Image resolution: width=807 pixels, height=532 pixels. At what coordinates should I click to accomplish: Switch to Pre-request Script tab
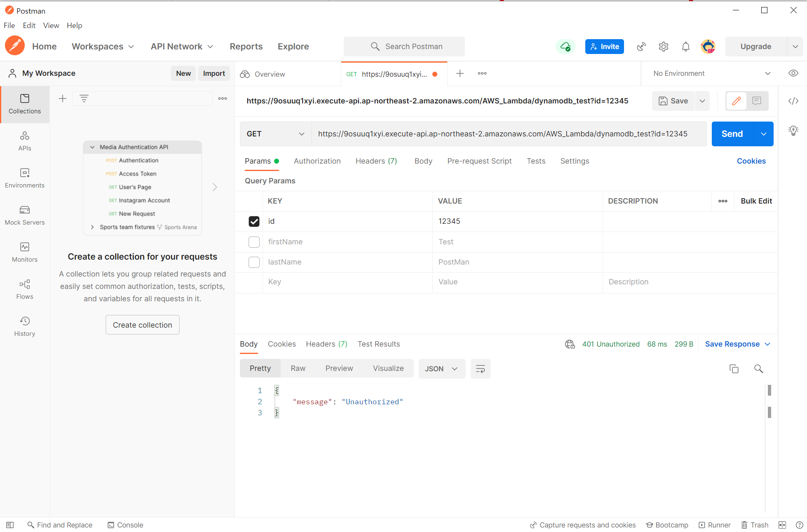point(479,161)
